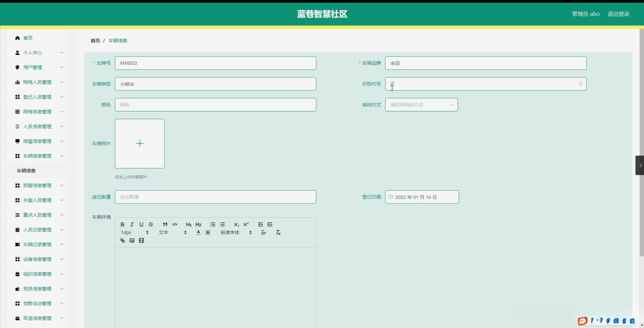Click the plus icon to upload 车辆照片
The height and width of the screenshot is (328, 644).
[140, 144]
